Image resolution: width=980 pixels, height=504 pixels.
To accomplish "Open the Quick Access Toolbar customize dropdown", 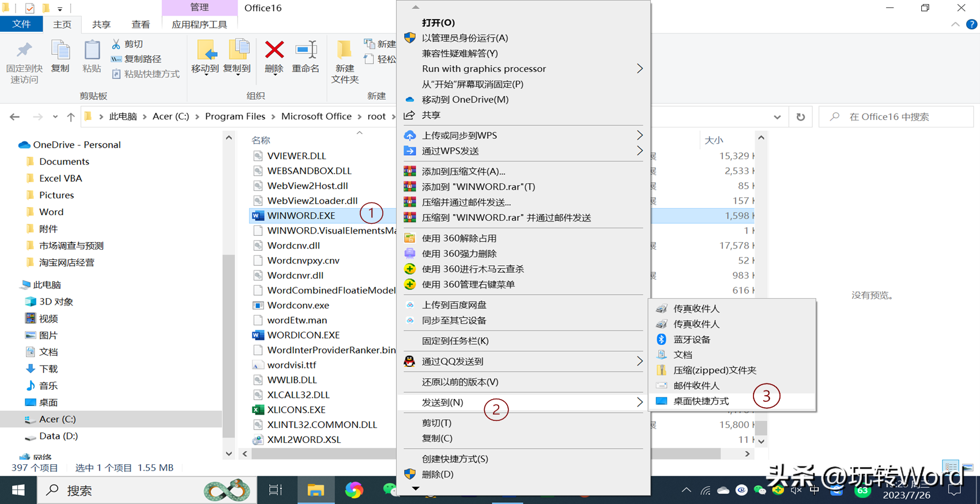I will tap(60, 9).
